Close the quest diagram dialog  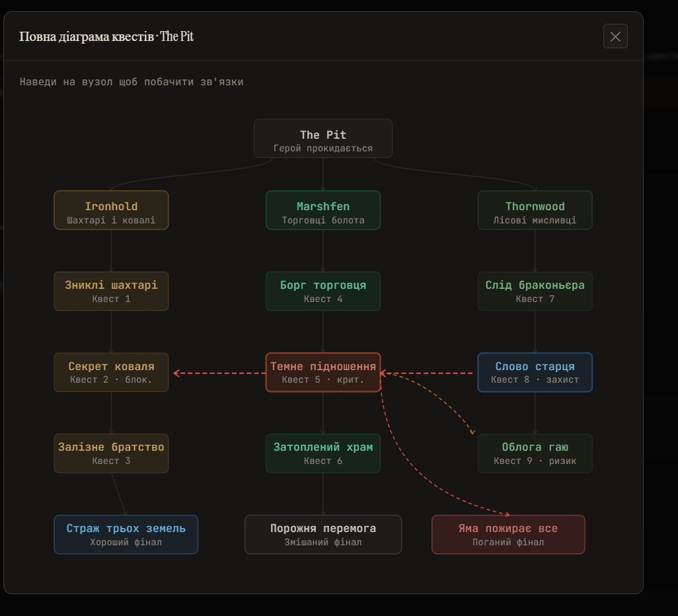[615, 36]
